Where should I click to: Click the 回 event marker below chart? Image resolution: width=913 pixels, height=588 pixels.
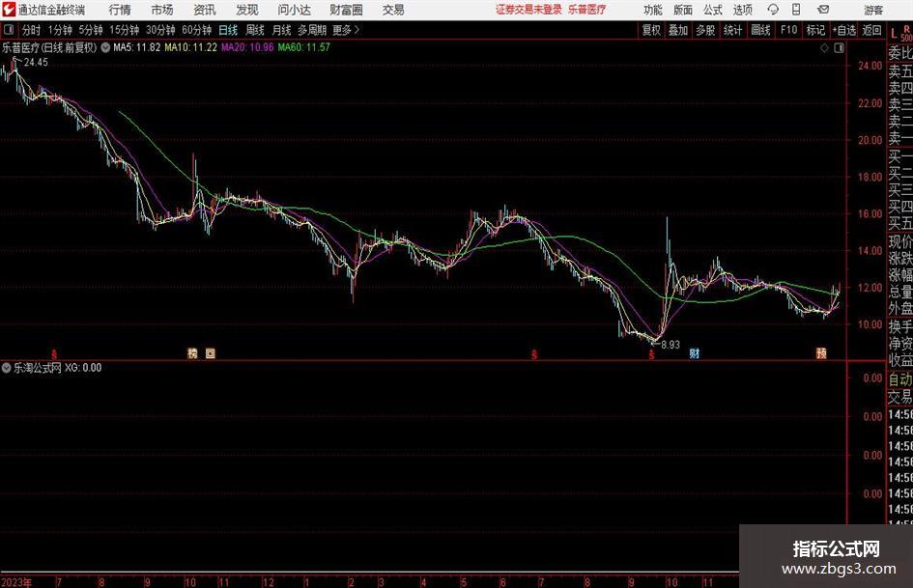(211, 353)
